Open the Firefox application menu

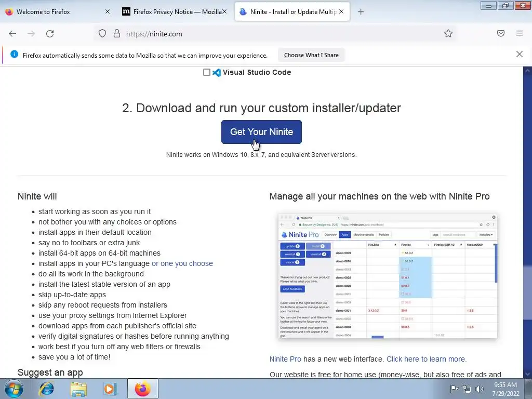point(520,33)
